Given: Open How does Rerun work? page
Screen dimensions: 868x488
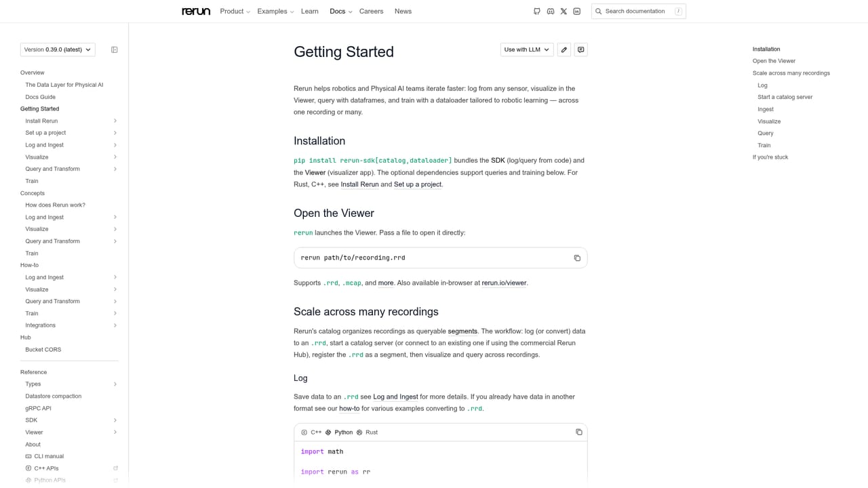Looking at the screenshot, I should coord(56,205).
